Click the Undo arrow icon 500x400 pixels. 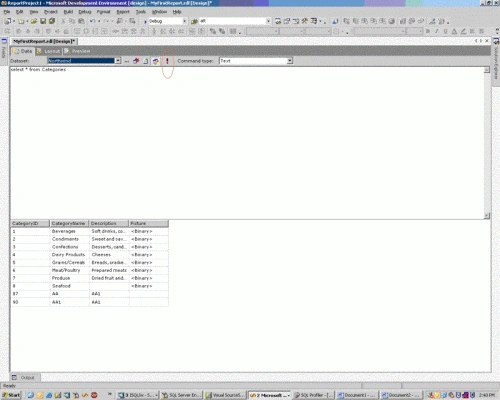coord(92,21)
